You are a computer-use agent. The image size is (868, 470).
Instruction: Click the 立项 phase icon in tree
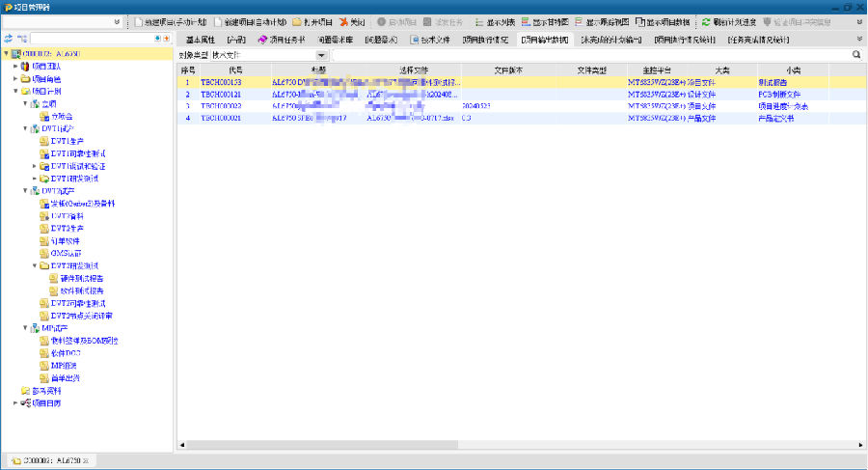tap(35, 103)
